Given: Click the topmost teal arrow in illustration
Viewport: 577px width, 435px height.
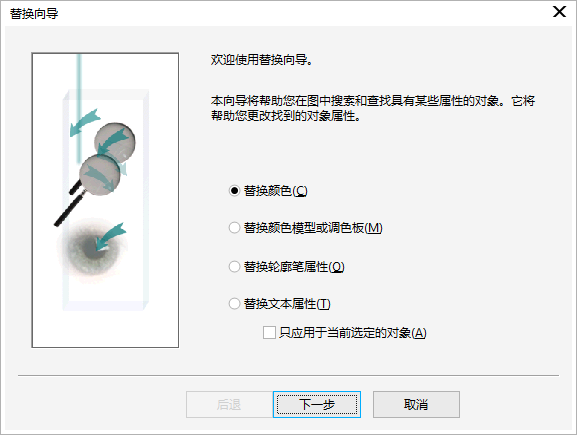Looking at the screenshot, I should pyautogui.click(x=84, y=122).
